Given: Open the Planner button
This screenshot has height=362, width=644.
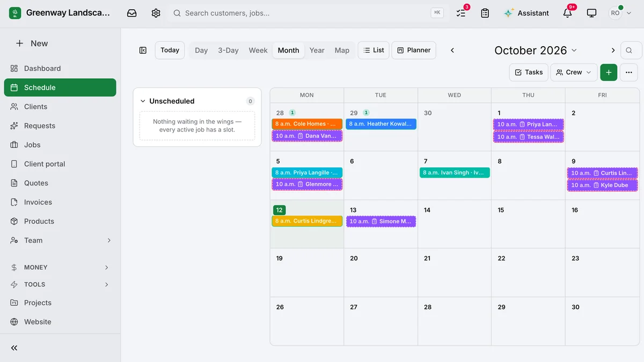Looking at the screenshot, I should pos(414,50).
